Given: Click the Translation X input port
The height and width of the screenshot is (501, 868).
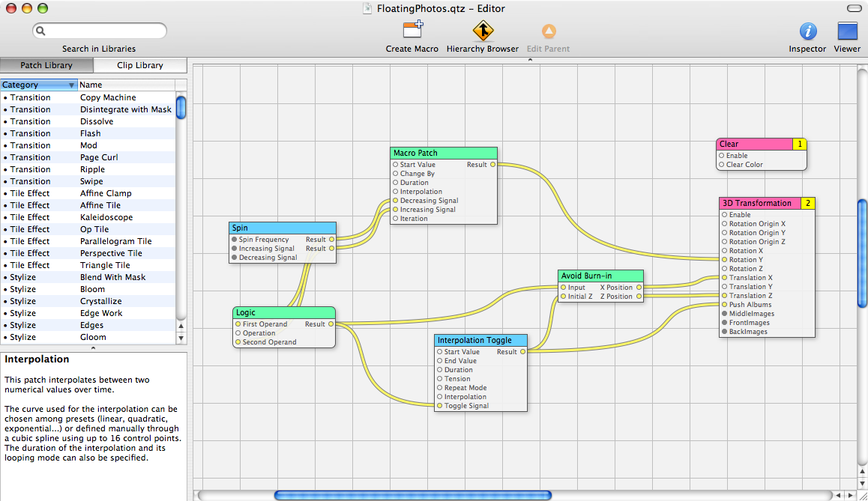Looking at the screenshot, I should [x=724, y=278].
